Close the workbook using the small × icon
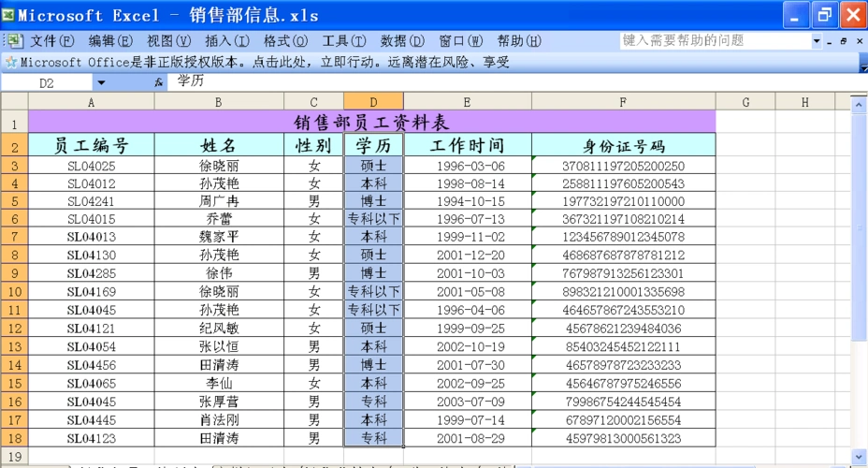 [859, 41]
